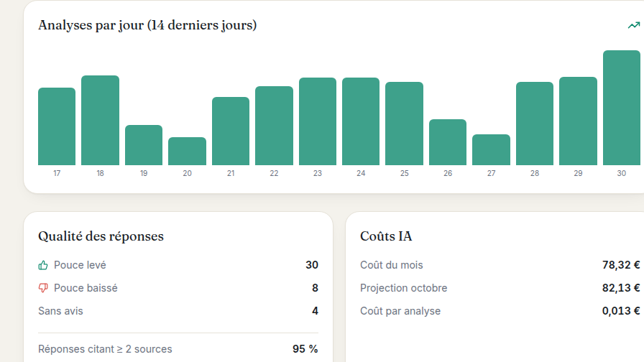Screen dimensions: 644x362
Task: Click the upward trend icon in chart header
Action: point(633,25)
